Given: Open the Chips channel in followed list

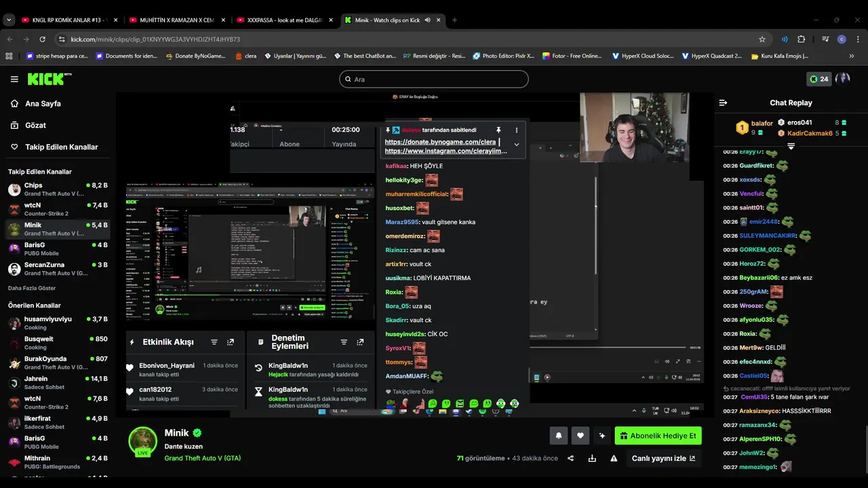Looking at the screenshot, I should coord(58,189).
